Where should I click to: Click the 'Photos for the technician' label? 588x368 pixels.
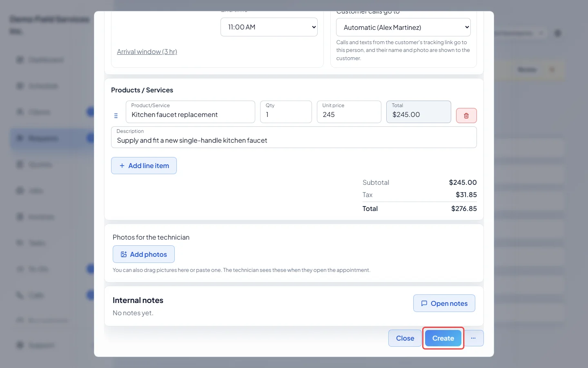151,237
